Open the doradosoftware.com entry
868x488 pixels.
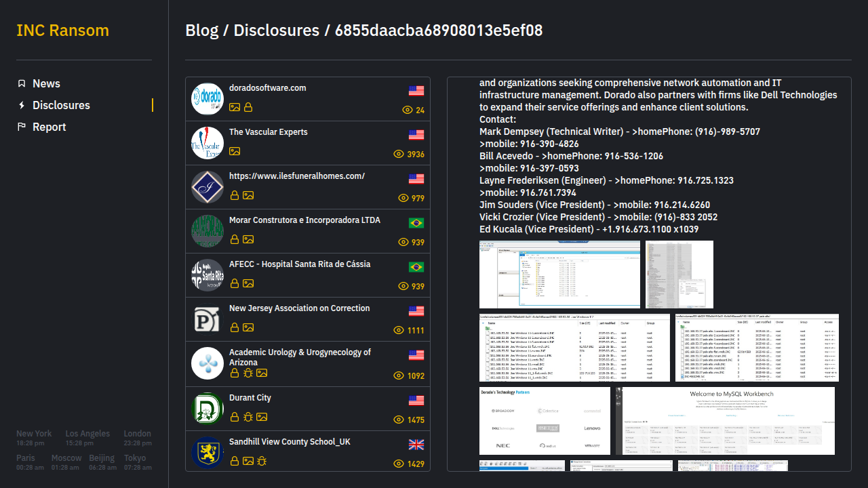[308, 99]
